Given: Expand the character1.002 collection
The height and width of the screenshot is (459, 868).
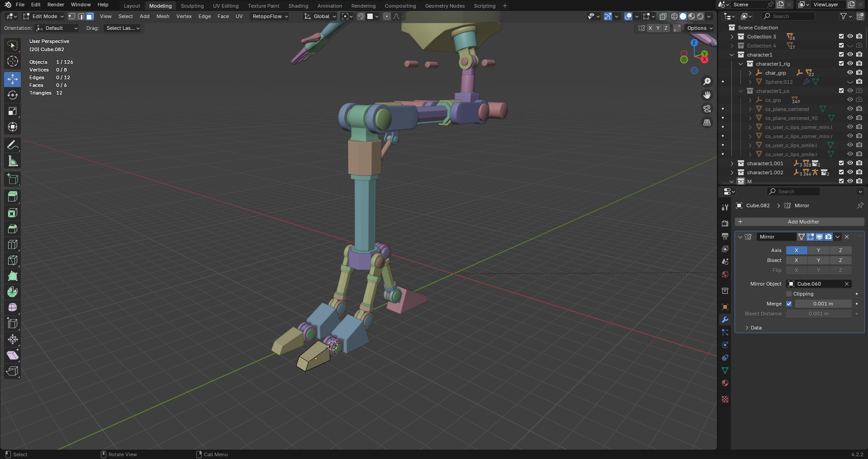Looking at the screenshot, I should click(x=732, y=172).
